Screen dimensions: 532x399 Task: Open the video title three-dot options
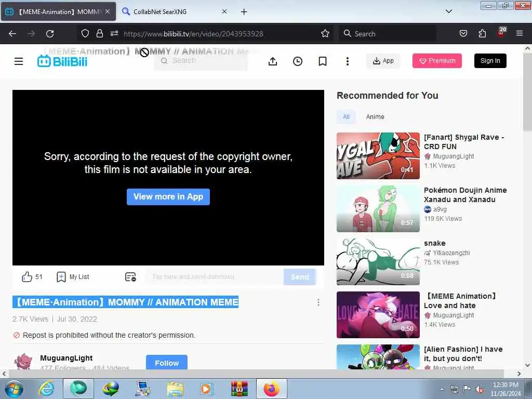pos(318,302)
